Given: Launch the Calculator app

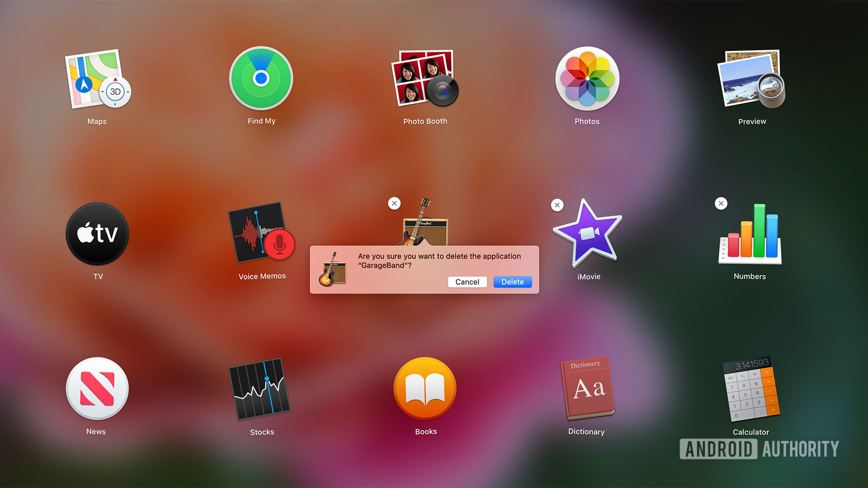Looking at the screenshot, I should coord(750,389).
